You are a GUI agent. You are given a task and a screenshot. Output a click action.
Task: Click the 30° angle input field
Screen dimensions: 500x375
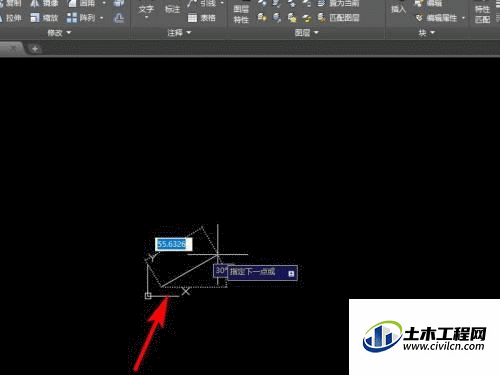(x=220, y=270)
